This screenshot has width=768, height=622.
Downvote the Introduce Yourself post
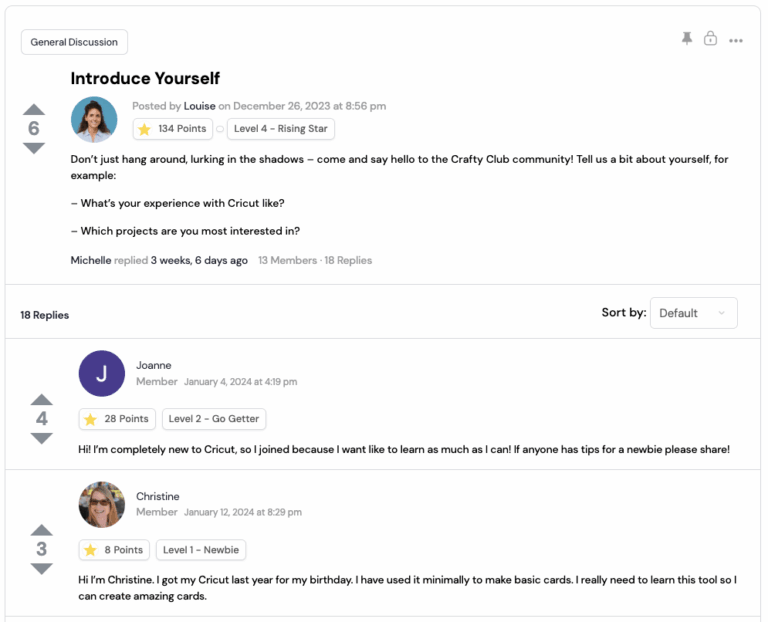pos(34,148)
